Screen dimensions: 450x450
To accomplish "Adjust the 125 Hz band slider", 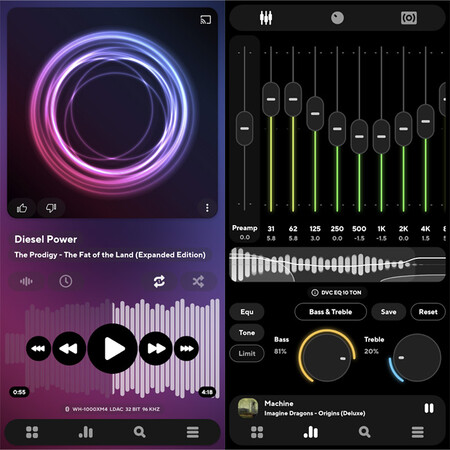I will click(315, 114).
